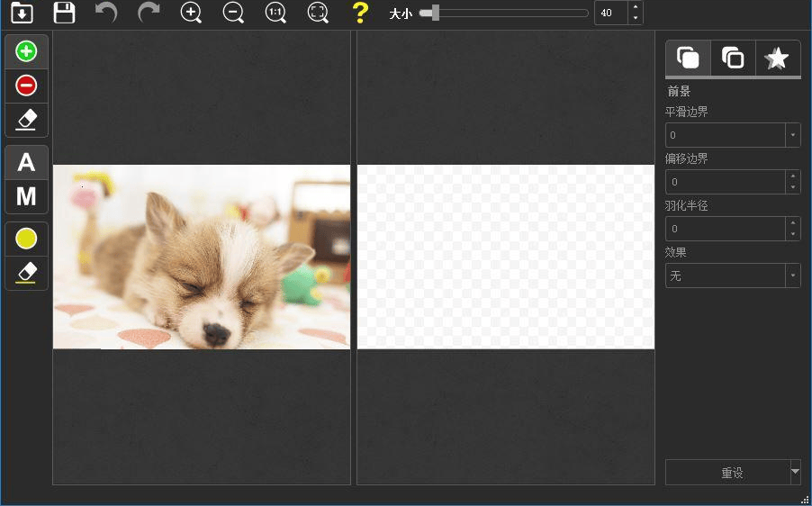Switch to automatic mode A button
Screen dimensions: 812x506
(26, 162)
